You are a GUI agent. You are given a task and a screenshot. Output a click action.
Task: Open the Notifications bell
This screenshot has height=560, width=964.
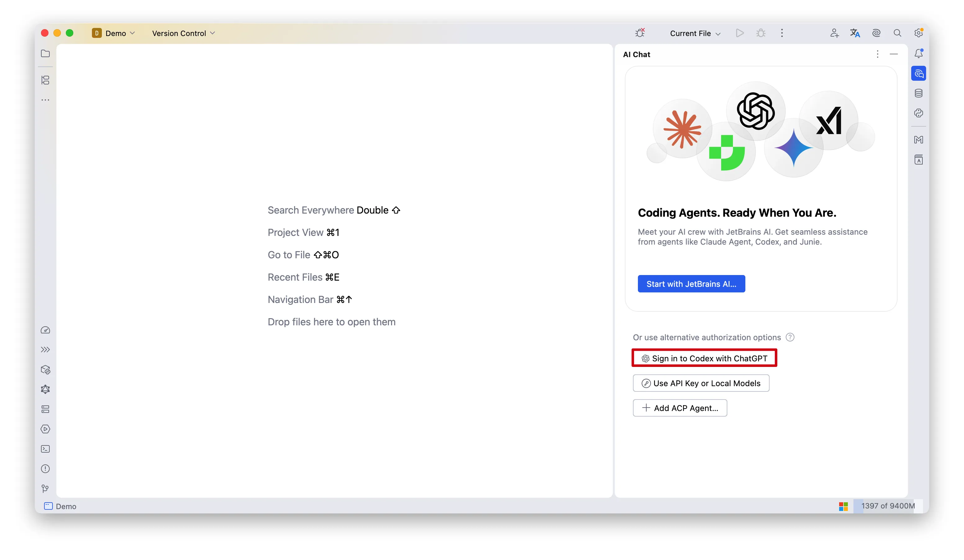[x=918, y=53]
